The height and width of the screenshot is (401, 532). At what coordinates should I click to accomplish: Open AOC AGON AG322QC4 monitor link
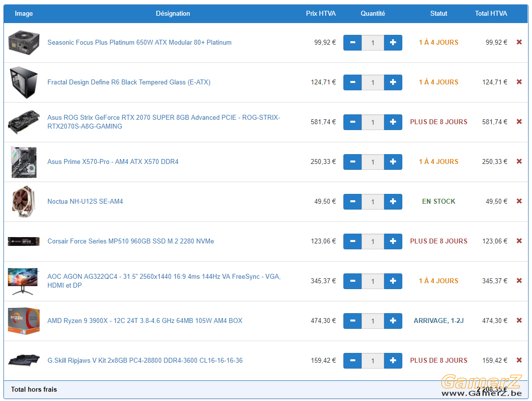coord(164,281)
